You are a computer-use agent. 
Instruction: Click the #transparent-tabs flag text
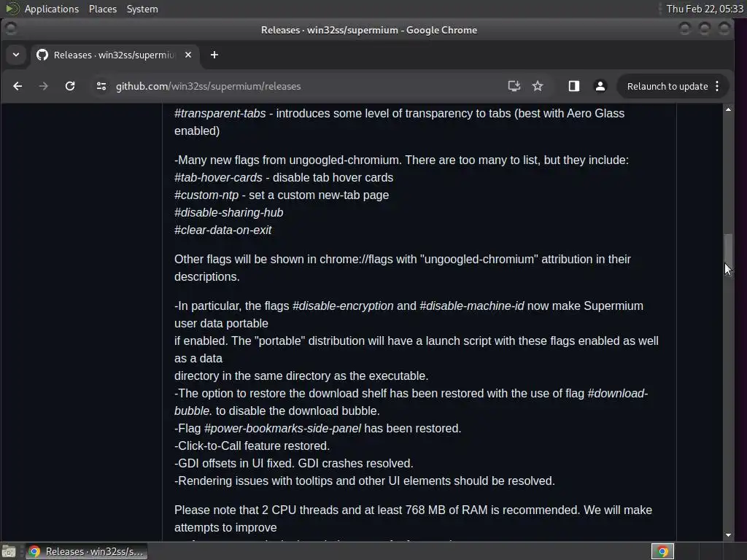coord(220,113)
